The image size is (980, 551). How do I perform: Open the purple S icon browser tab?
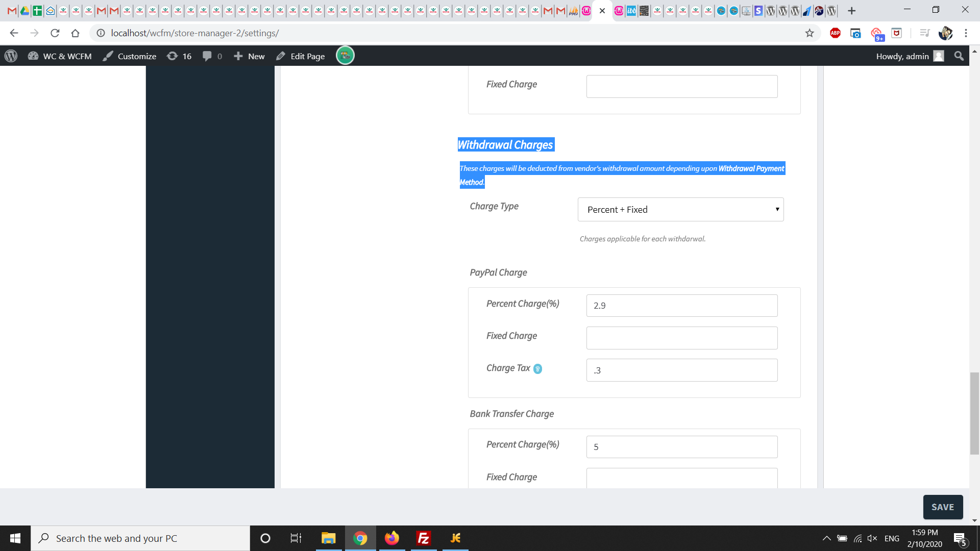[758, 11]
